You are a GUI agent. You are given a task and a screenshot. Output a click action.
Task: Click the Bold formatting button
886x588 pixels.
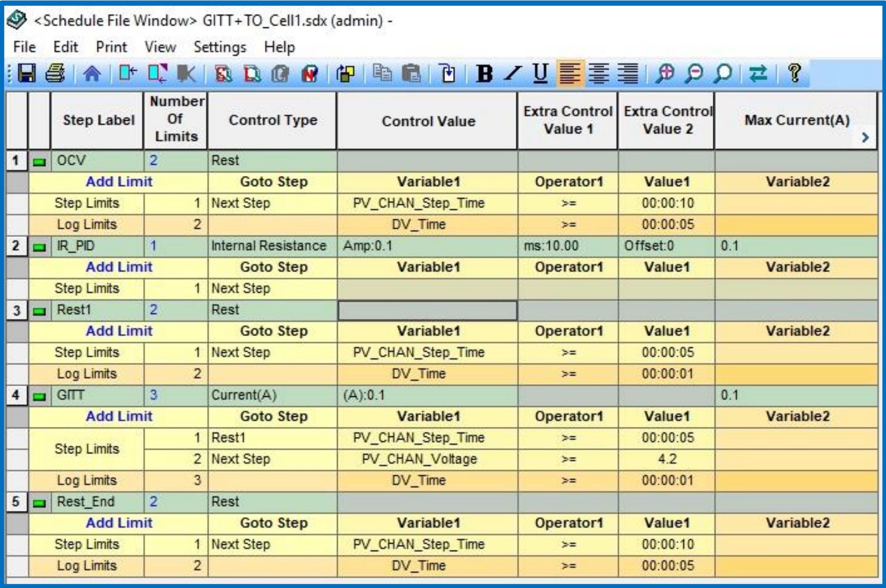tap(484, 73)
